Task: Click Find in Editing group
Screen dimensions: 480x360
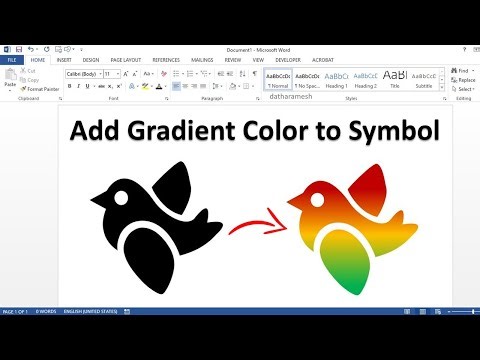Action: [x=461, y=71]
